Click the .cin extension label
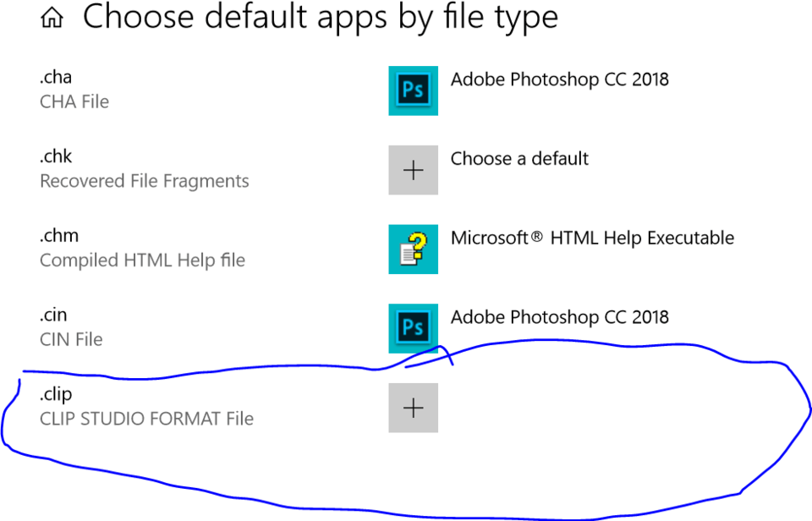 click(x=53, y=315)
